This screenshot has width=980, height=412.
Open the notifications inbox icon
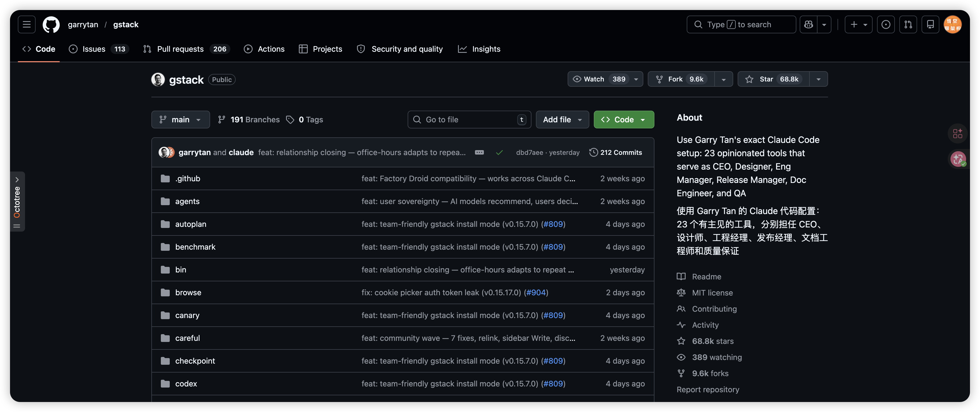click(930, 24)
